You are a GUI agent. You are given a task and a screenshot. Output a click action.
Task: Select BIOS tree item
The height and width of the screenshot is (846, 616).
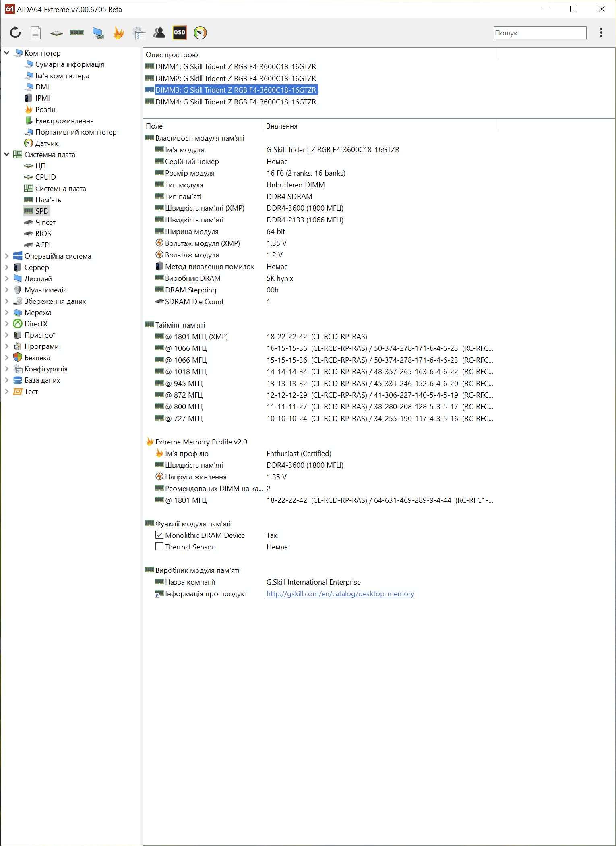tap(43, 234)
